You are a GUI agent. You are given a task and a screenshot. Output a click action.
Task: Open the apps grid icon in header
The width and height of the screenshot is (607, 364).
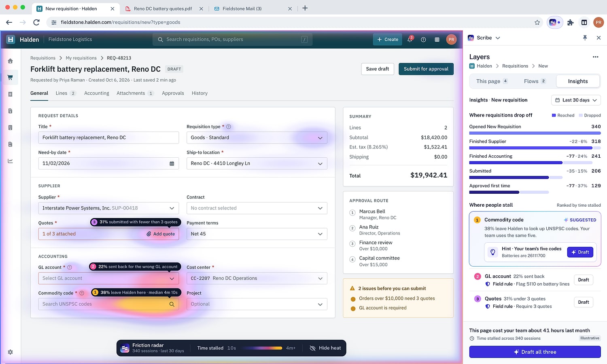click(x=437, y=40)
